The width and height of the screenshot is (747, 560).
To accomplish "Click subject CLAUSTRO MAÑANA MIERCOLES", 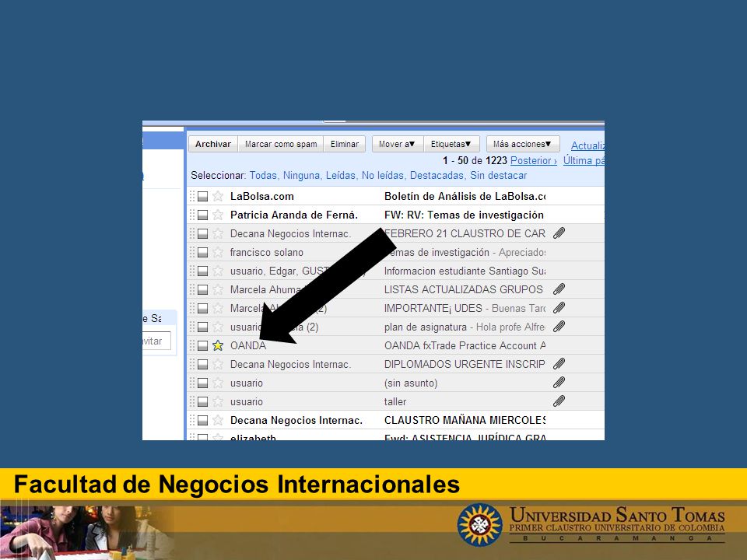I will tap(465, 421).
